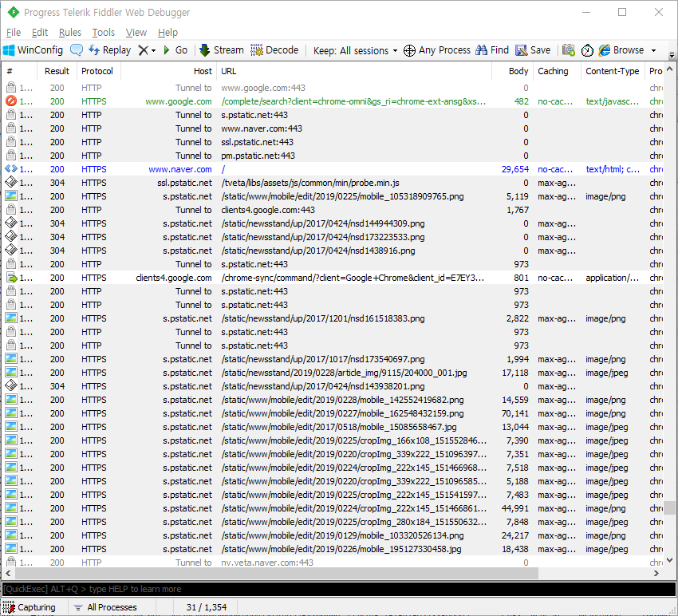The height and width of the screenshot is (616, 678).
Task: Click POST icon of clients4.google.com session
Action: (x=12, y=278)
